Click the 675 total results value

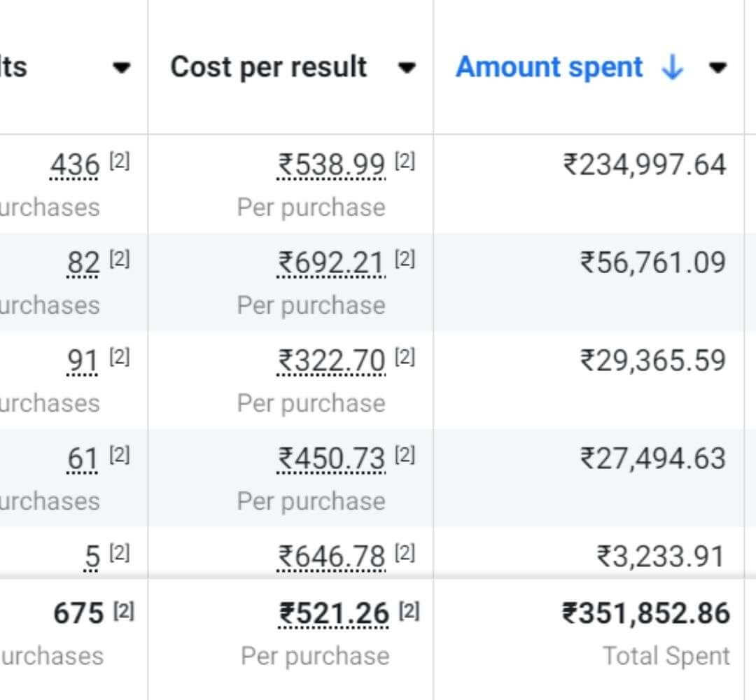pyautogui.click(x=78, y=613)
